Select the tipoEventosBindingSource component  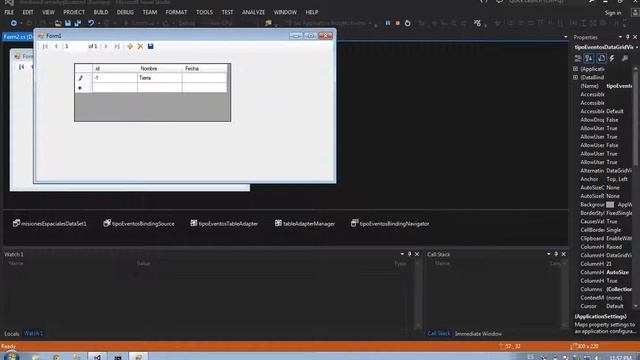click(x=139, y=224)
